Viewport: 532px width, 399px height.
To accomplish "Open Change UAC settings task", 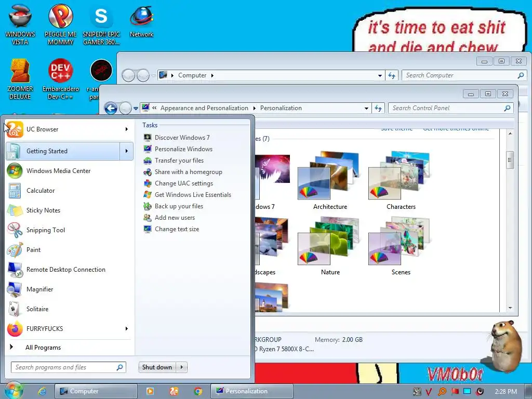I will point(178,183).
